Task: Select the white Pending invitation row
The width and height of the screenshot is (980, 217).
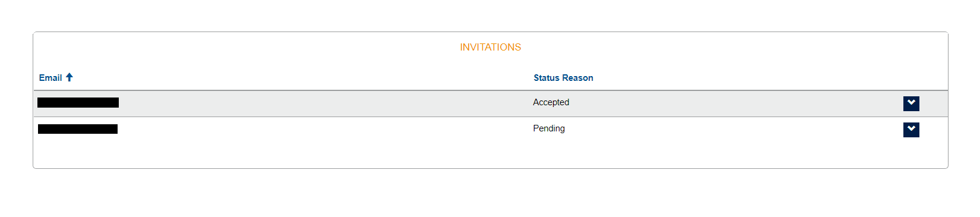Action: point(491,130)
